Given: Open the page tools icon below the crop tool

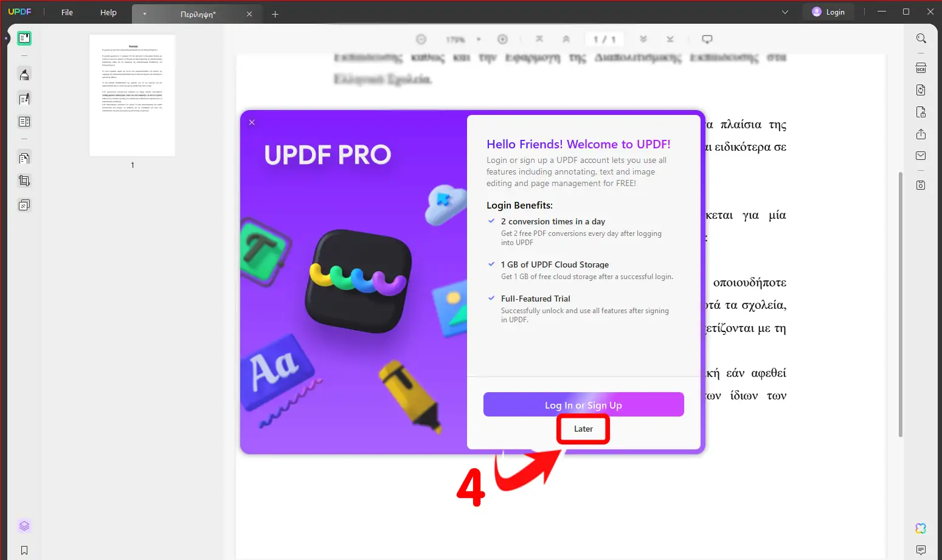Looking at the screenshot, I should 24,205.
